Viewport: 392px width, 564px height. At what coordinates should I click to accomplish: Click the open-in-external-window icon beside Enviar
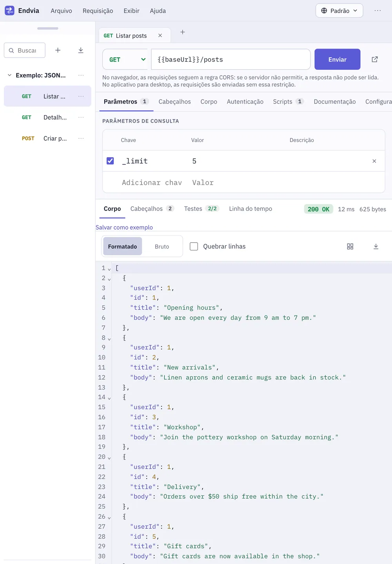[x=375, y=59]
